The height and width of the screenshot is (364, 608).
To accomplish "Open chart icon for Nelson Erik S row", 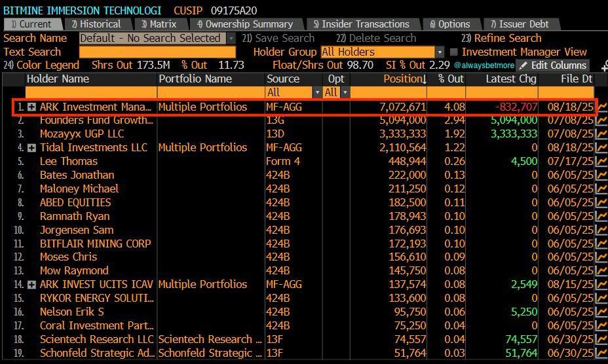I will click(x=602, y=312).
